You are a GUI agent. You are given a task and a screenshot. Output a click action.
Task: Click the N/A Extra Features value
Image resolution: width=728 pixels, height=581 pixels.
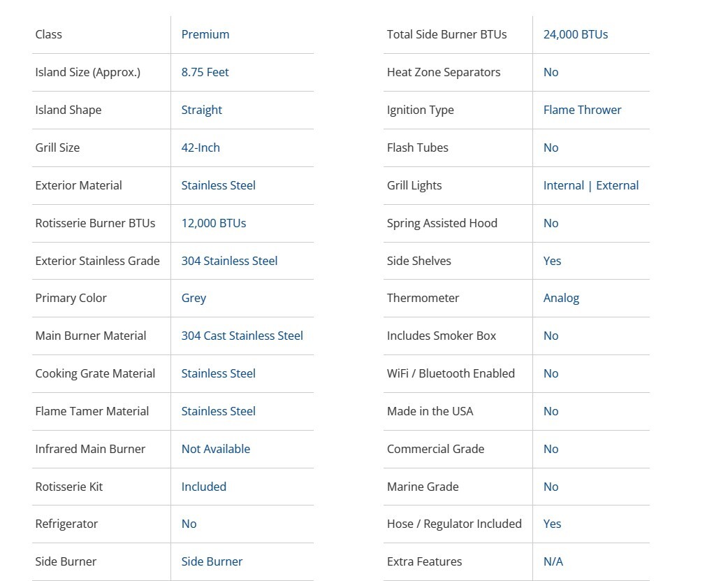coord(553,561)
